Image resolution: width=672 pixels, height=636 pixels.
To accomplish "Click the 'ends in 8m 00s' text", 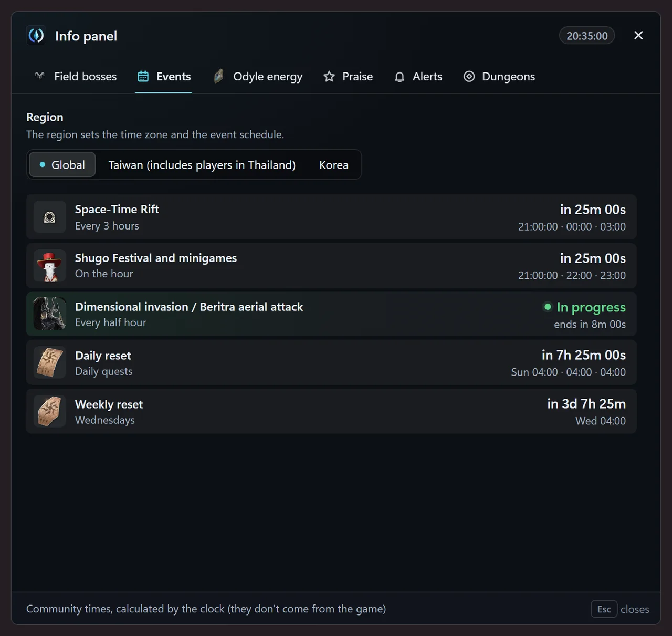I will (590, 325).
